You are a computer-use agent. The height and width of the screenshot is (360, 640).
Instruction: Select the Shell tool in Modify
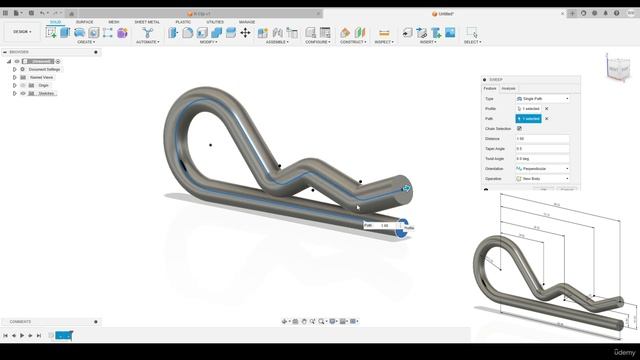pyautogui.click(x=202, y=33)
